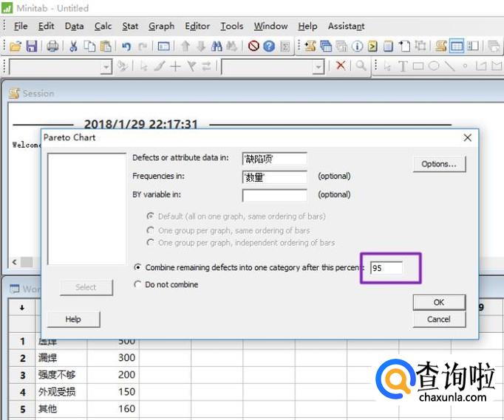The width and height of the screenshot is (504, 420).
Task: Open Edit Last Dialog toolbar icon
Action: pyautogui.click(x=163, y=47)
